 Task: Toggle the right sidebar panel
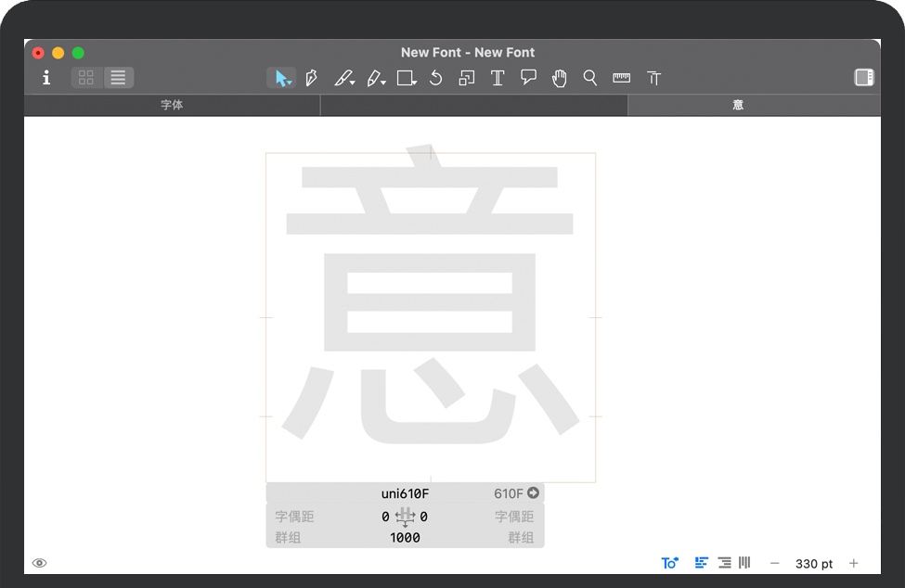tap(864, 78)
